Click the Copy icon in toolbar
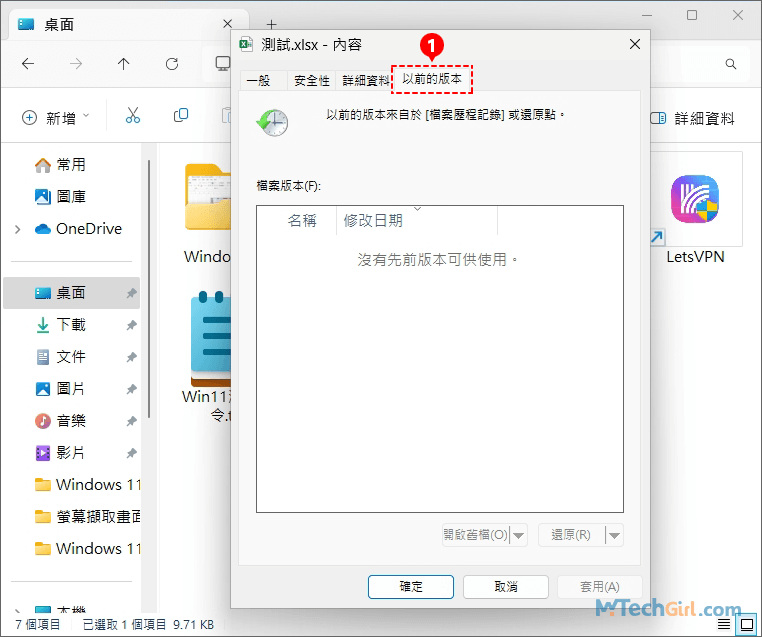The image size is (762, 637). tap(181, 117)
